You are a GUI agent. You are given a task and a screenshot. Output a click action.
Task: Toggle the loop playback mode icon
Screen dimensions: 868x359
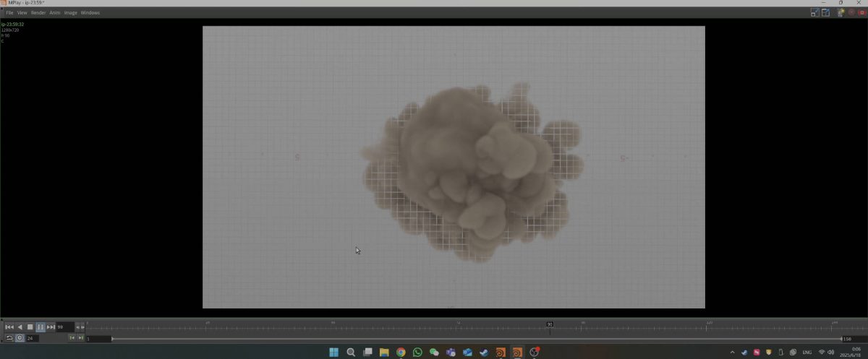(x=9, y=338)
